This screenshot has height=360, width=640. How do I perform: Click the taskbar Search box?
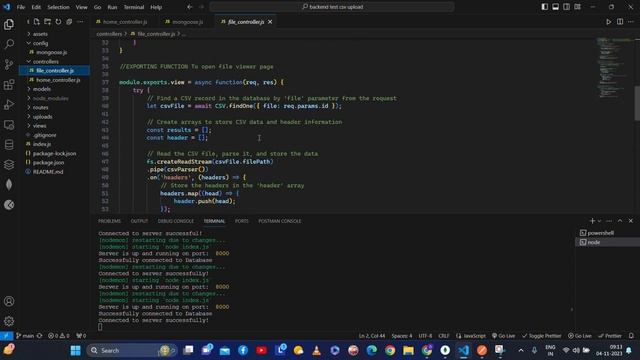coord(131,350)
